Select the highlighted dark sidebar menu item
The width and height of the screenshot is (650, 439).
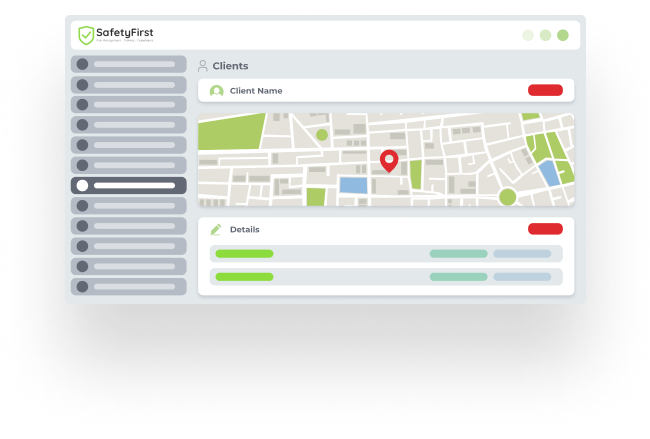129,185
